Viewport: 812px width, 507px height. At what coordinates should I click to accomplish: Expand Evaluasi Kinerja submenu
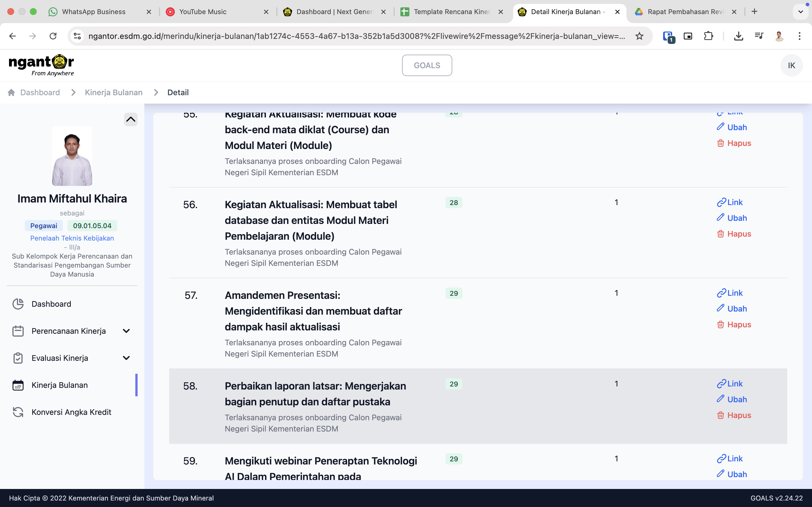pos(126,358)
